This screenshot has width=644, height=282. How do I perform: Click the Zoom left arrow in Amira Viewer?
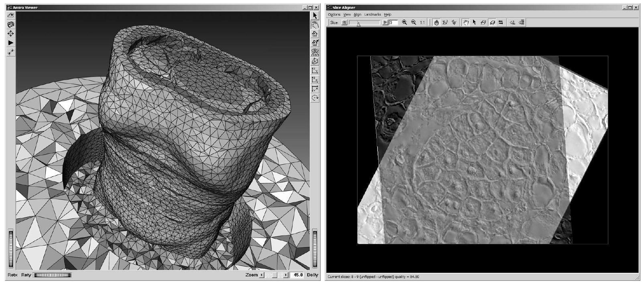[x=262, y=275]
